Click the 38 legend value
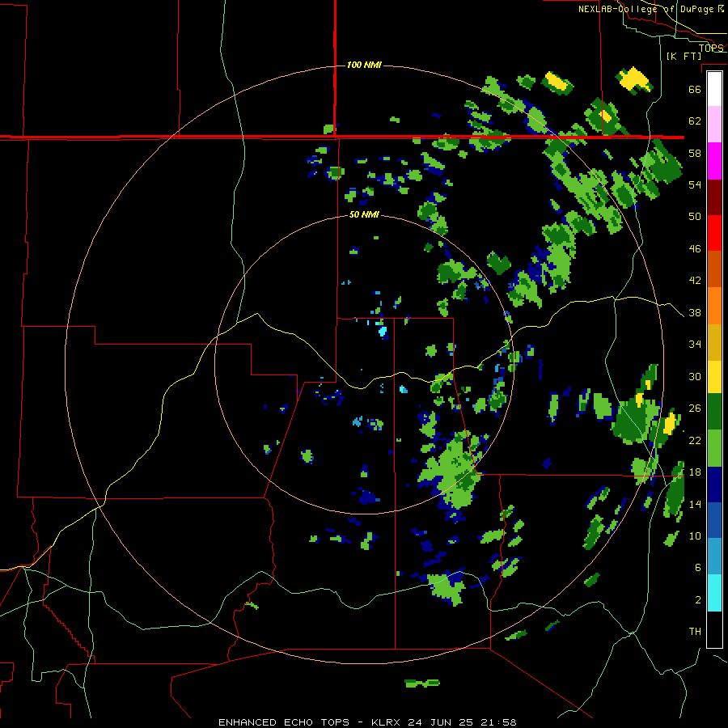 (x=695, y=313)
